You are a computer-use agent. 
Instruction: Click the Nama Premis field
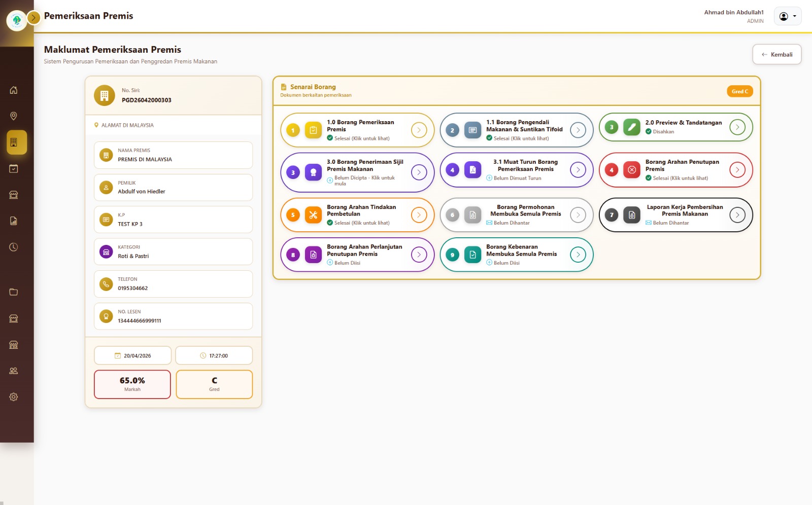pyautogui.click(x=173, y=155)
